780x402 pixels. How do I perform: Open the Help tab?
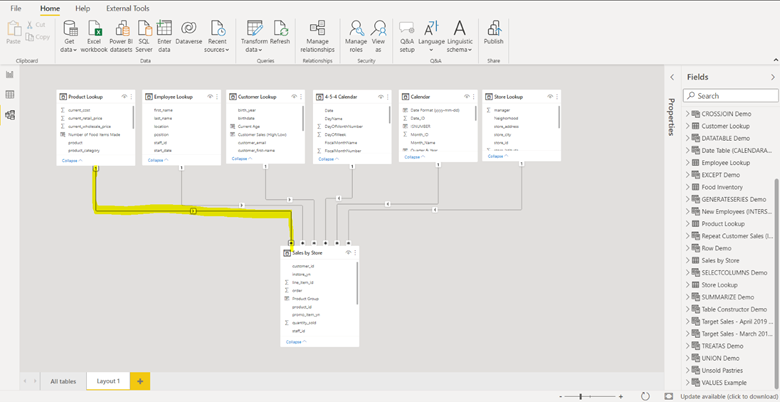(83, 8)
